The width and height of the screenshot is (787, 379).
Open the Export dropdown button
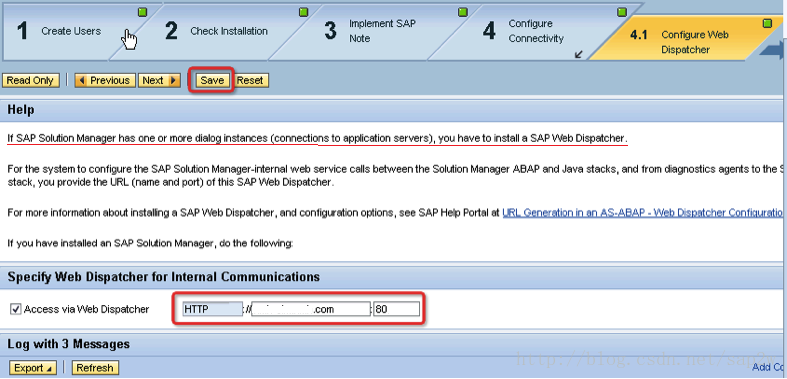pyautogui.click(x=33, y=368)
